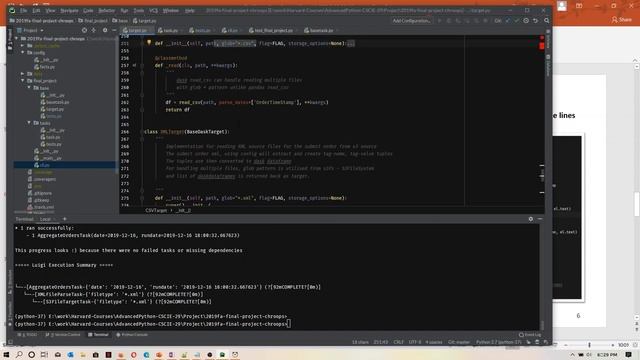
Task: Click the Git commit checkmark icon
Action: point(517,20)
